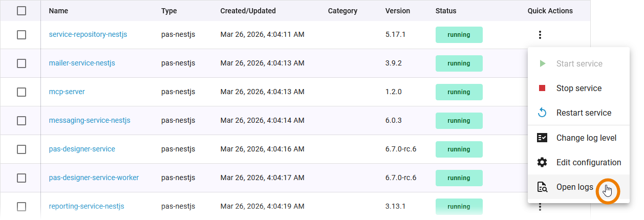644x220 pixels.
Task: Select the mailer-service-nestjs row checkbox
Action: tap(22, 63)
